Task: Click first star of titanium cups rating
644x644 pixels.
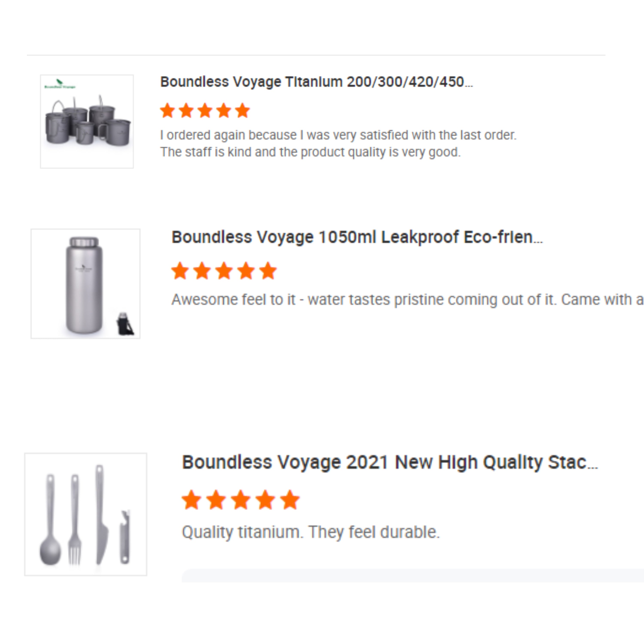Action: point(167,111)
